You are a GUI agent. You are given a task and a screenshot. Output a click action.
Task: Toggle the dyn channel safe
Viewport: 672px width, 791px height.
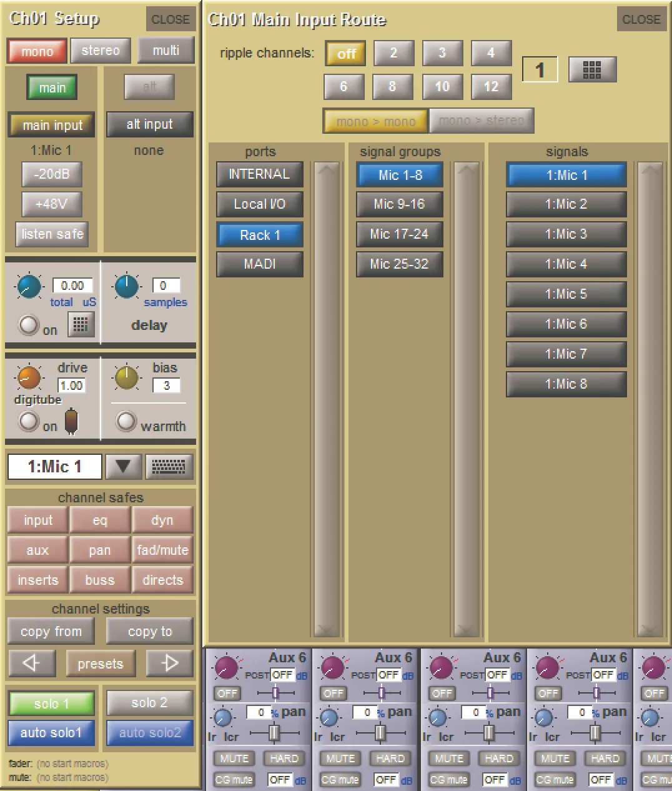coord(162,520)
